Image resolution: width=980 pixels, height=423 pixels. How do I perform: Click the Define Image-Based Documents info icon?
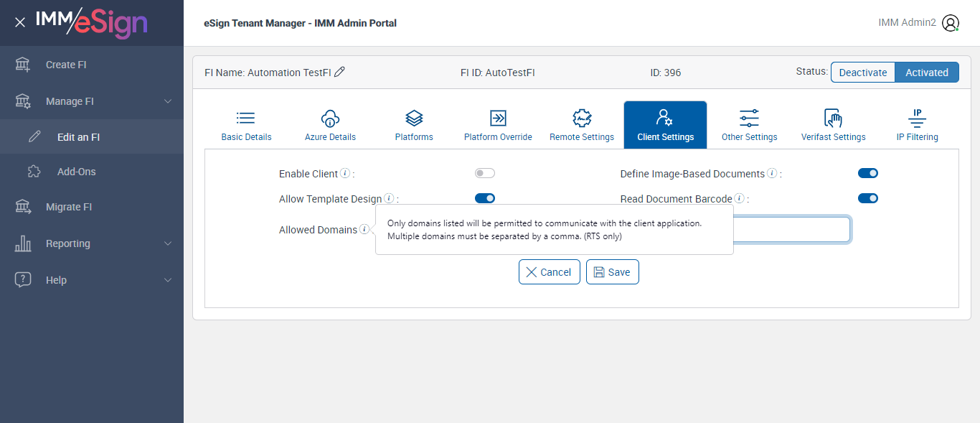tap(772, 173)
